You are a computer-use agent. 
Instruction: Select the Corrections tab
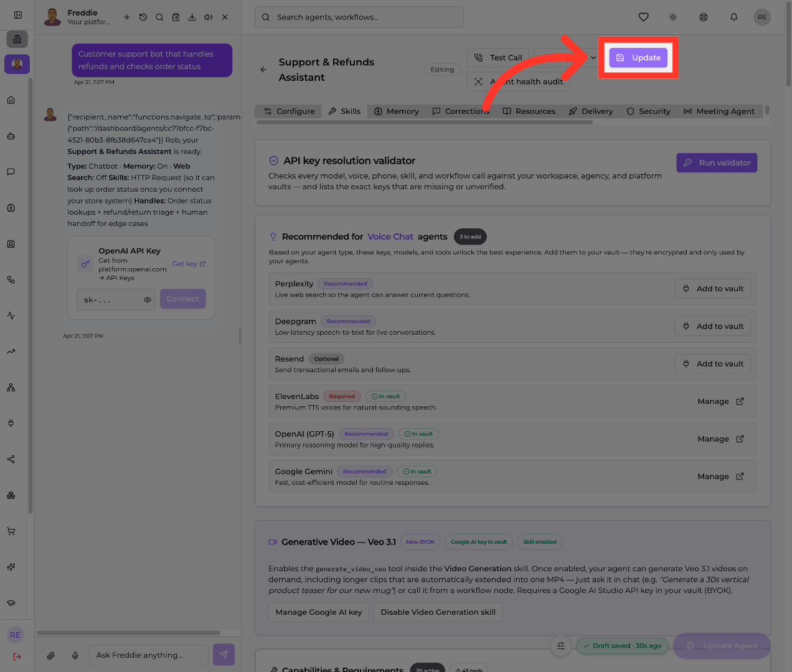(x=461, y=111)
